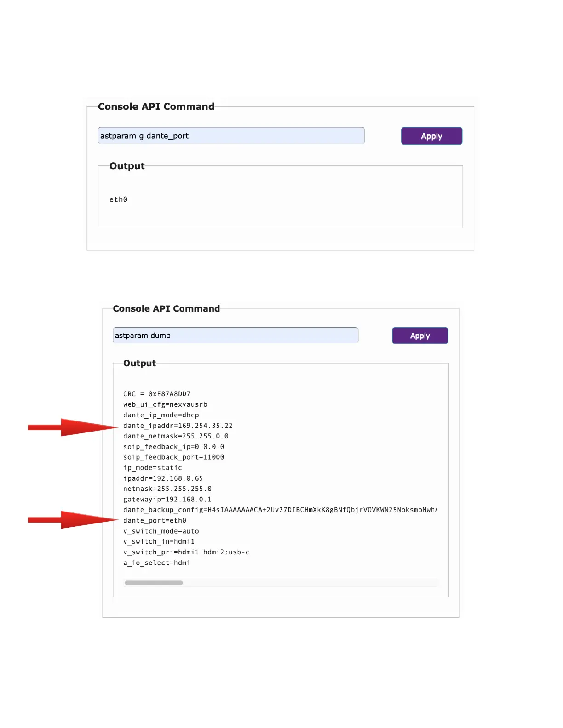Click the 'a_io_select=hdmi' output line
This screenshot has width=563, height=728.
[x=156, y=563]
